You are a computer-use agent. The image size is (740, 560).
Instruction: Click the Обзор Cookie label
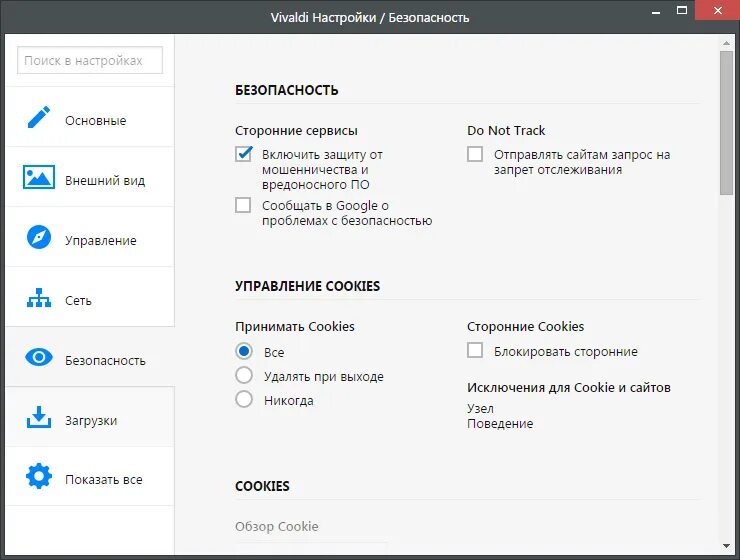pos(277,527)
